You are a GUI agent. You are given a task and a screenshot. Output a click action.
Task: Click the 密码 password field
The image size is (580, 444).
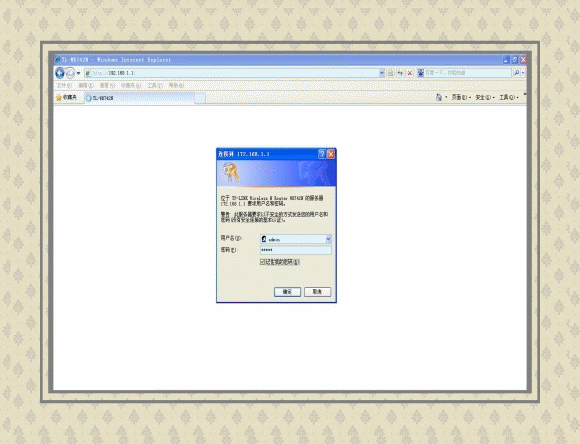pos(296,250)
